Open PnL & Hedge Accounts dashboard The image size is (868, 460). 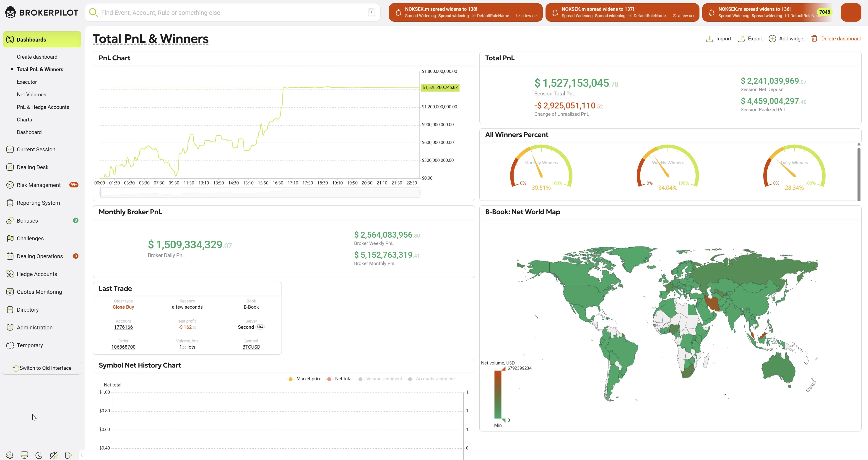coord(43,107)
